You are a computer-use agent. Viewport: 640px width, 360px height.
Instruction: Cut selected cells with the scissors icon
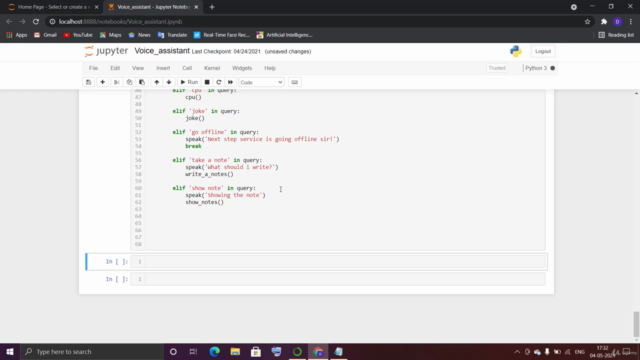[x=117, y=82]
